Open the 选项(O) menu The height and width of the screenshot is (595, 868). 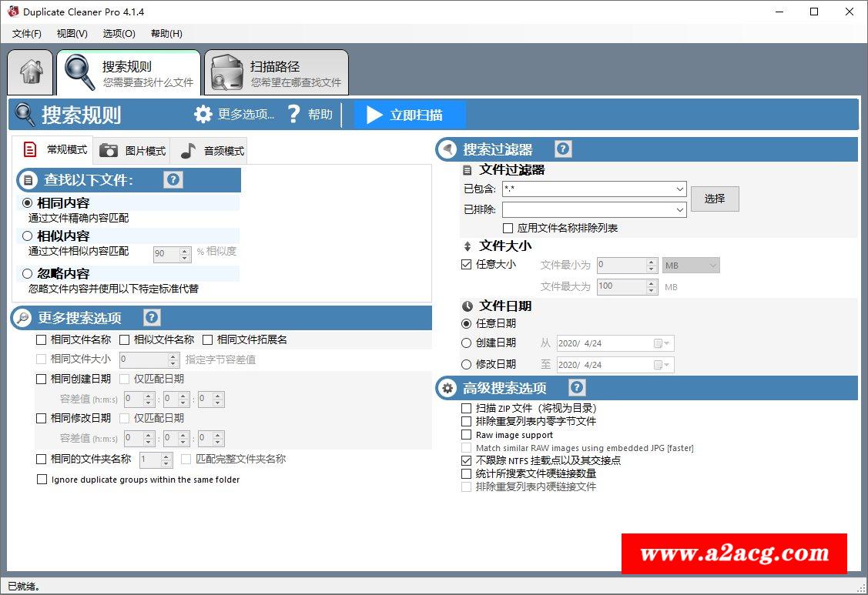119,34
